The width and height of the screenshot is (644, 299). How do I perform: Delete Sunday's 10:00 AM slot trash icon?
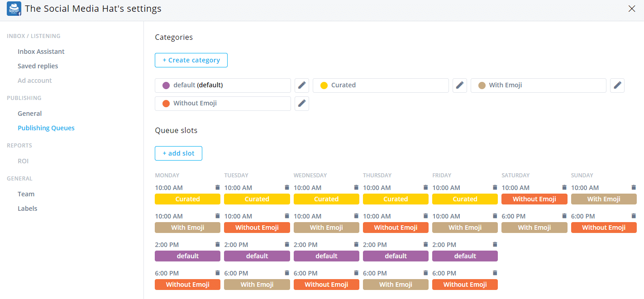[x=634, y=187]
